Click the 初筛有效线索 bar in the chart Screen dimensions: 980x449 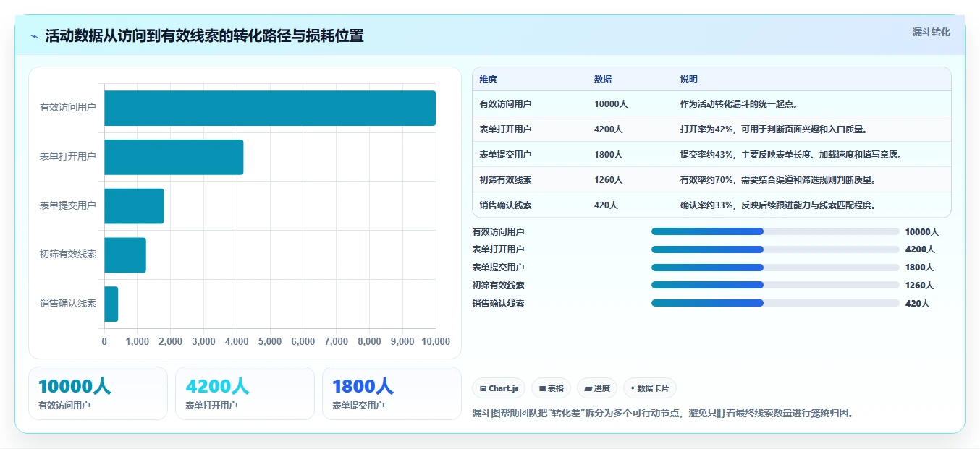coord(125,255)
